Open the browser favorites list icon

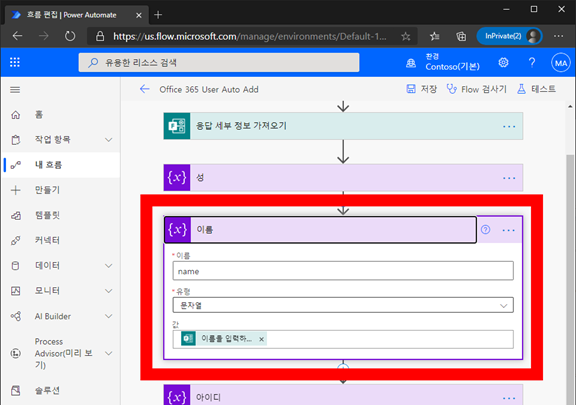[435, 36]
